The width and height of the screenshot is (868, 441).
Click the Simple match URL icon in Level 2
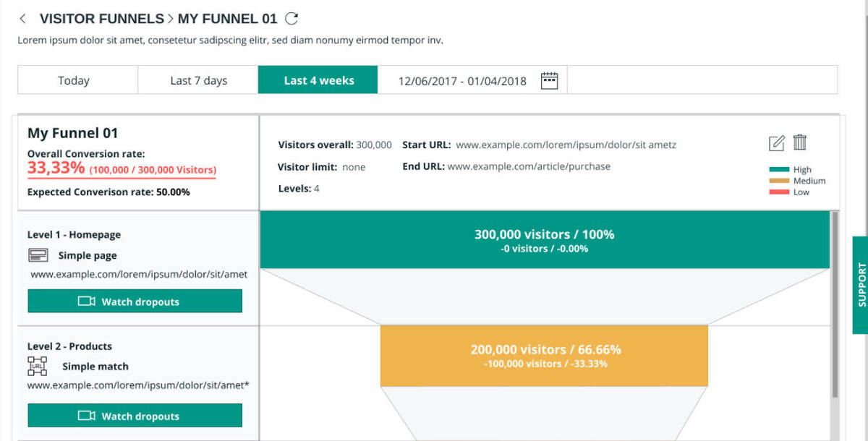pos(38,366)
